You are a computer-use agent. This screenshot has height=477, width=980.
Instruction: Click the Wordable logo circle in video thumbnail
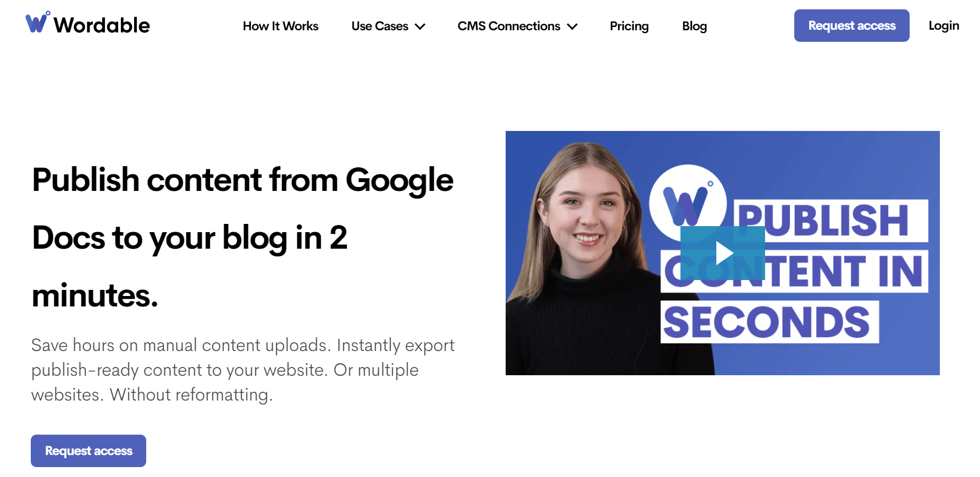click(x=688, y=204)
